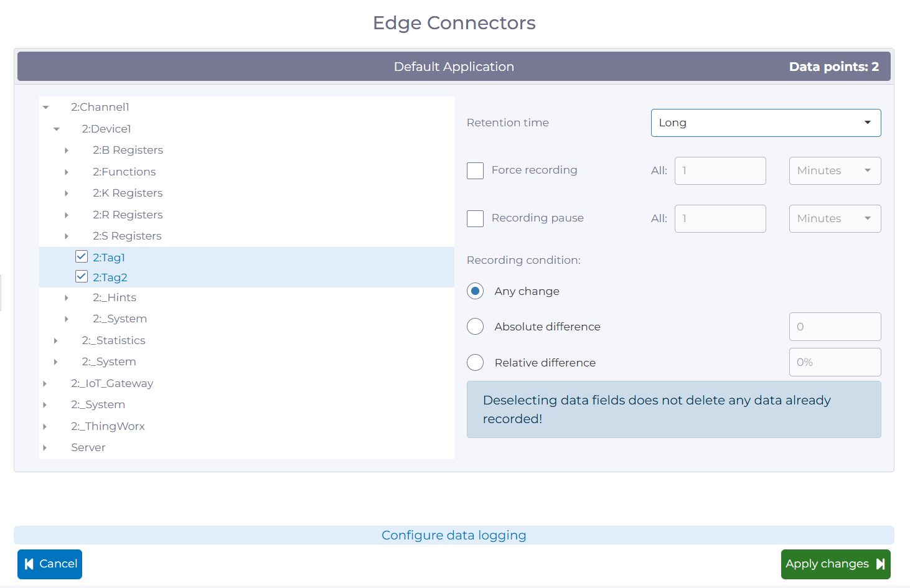This screenshot has width=910, height=588.
Task: Select the Relative difference recording condition
Action: 475,362
